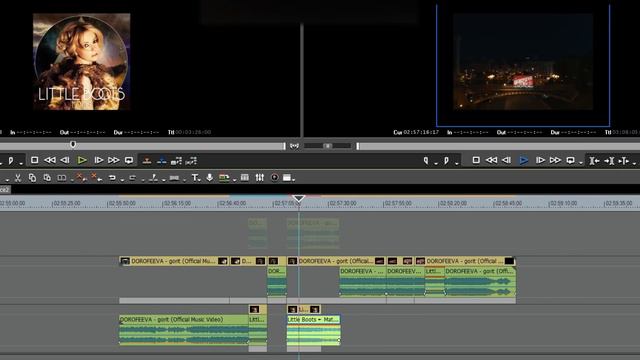This screenshot has width=640, height=360.
Task: Open Add cut point dropdown arrow
Action: tap(164, 180)
